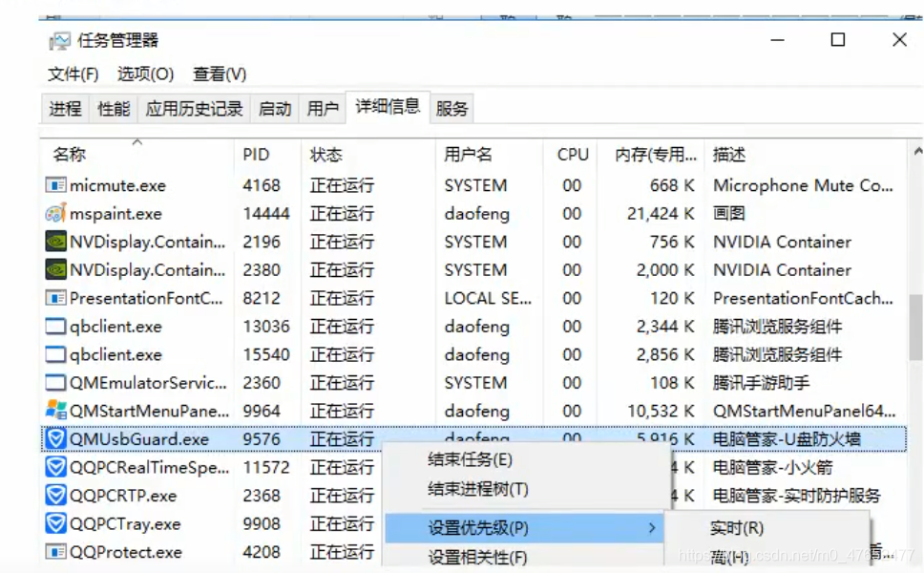The width and height of the screenshot is (924, 573).
Task: Click the mspaint.exe paint palette icon
Action: (55, 213)
